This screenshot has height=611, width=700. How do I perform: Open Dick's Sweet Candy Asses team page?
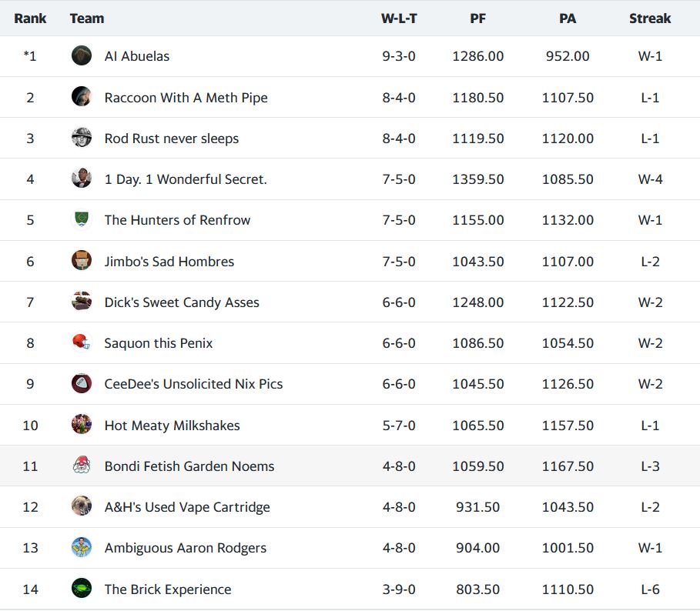coord(182,302)
